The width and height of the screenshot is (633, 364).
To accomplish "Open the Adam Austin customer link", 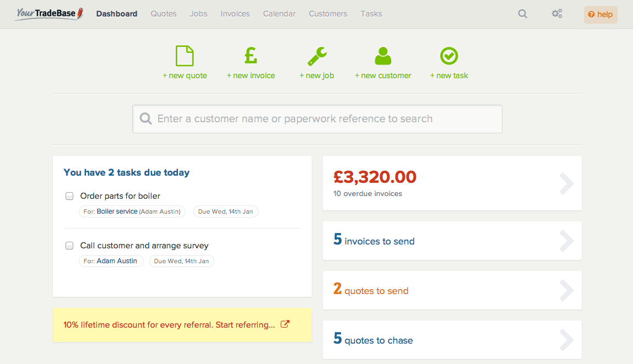I will pos(117,261).
